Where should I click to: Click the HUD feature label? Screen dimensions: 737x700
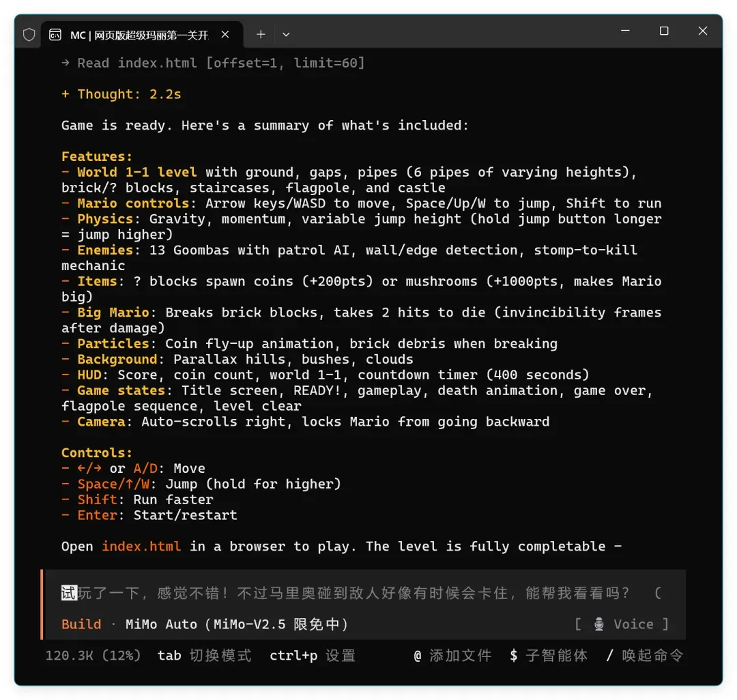coord(89,375)
